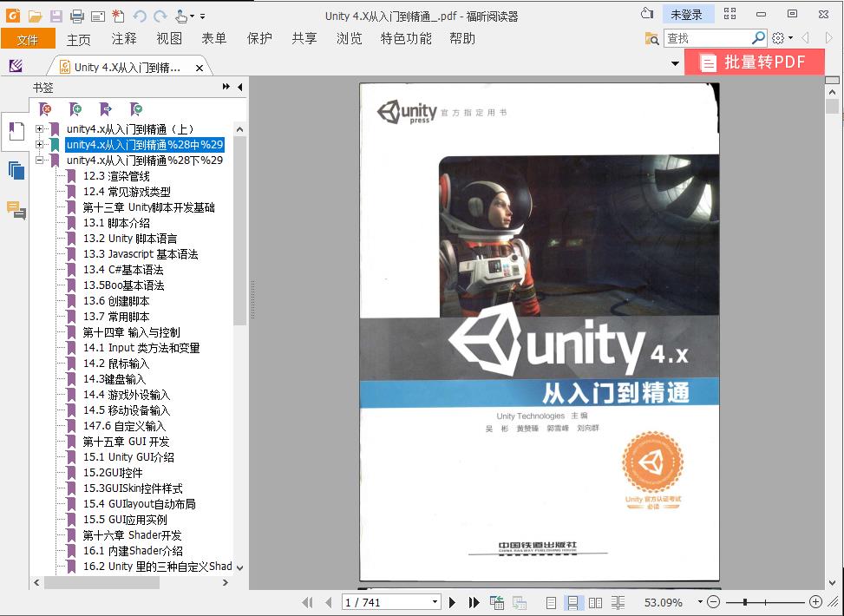
Task: Collapse the bookmarks panel with left triangle
Action: 240,87
